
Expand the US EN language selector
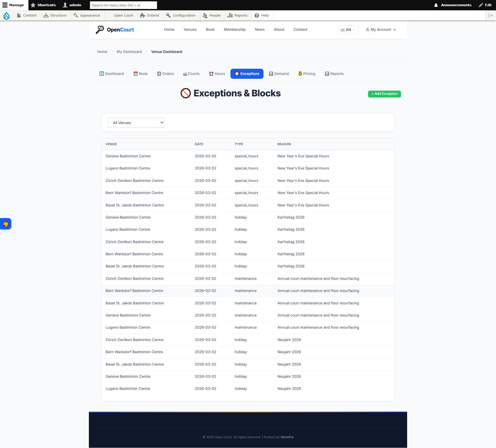tap(347, 30)
